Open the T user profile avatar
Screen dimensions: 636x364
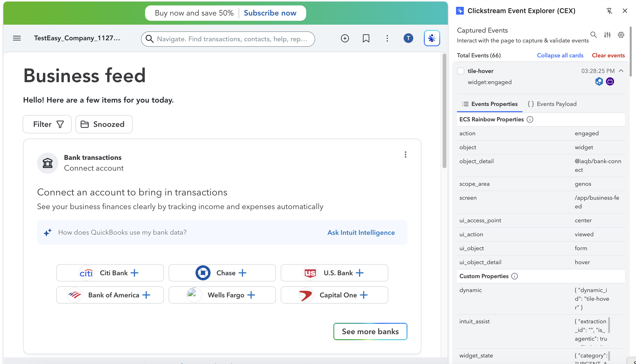(x=408, y=38)
